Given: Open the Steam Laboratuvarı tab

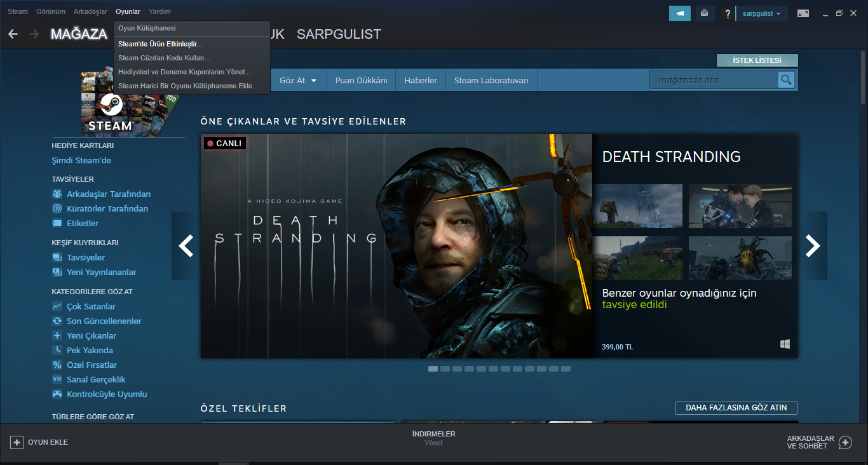Looking at the screenshot, I should pyautogui.click(x=491, y=81).
